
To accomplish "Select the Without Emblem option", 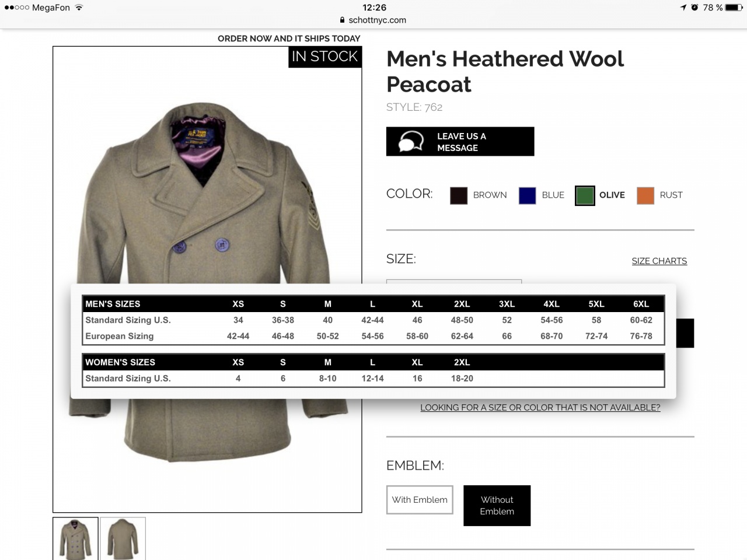I will 497,506.
